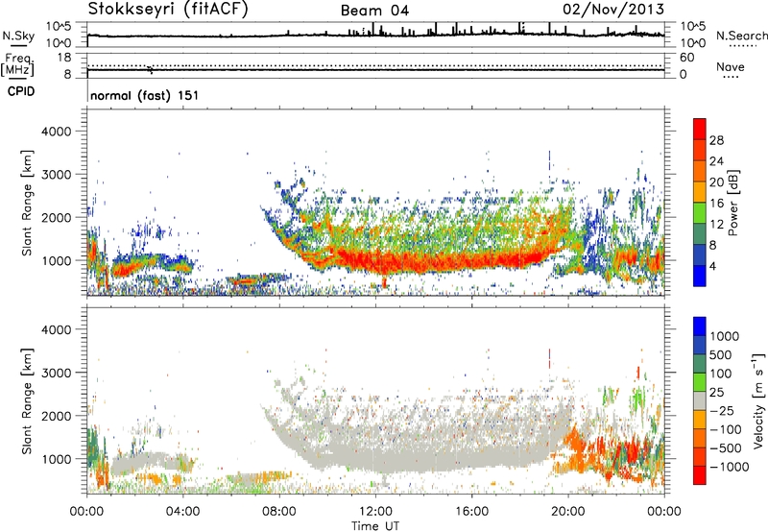Screen dimensions: 768x532
Task: Click the "20:00" time tick label
Action: [x=567, y=512]
